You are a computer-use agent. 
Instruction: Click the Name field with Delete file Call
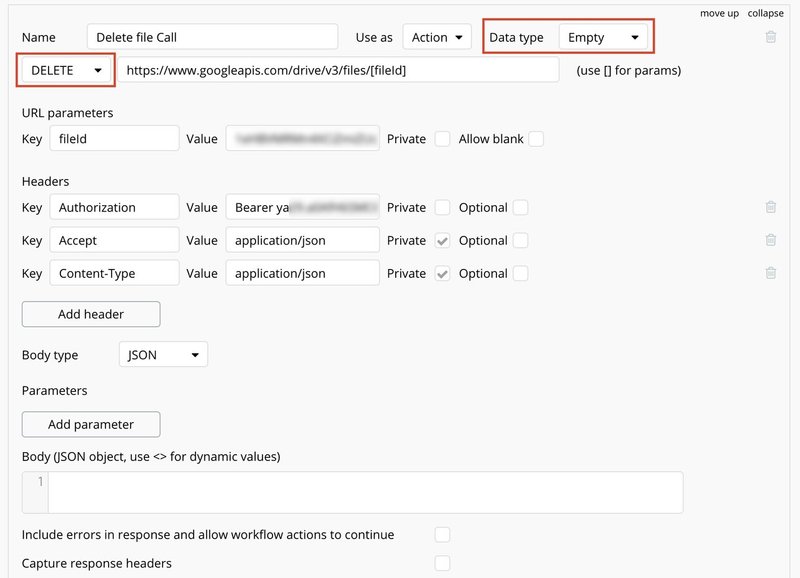click(x=212, y=37)
